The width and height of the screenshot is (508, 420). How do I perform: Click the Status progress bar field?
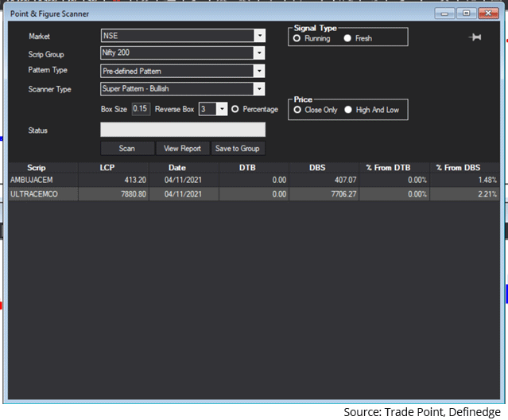pos(183,130)
